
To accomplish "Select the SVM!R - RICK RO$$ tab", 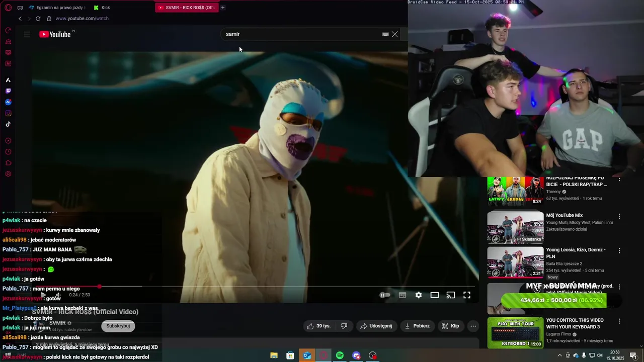I will pos(187,8).
